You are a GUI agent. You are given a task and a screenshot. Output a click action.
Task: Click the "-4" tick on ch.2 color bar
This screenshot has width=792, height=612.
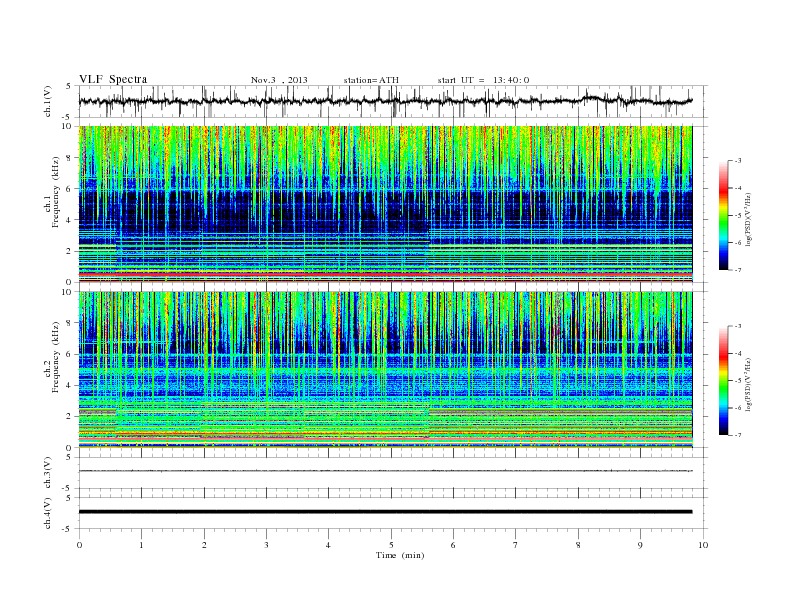[738, 353]
